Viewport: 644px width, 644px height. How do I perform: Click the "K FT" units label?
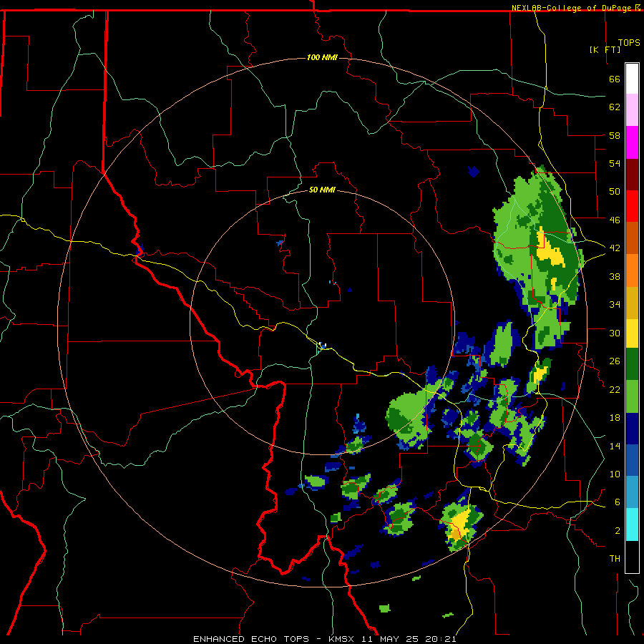click(x=605, y=49)
